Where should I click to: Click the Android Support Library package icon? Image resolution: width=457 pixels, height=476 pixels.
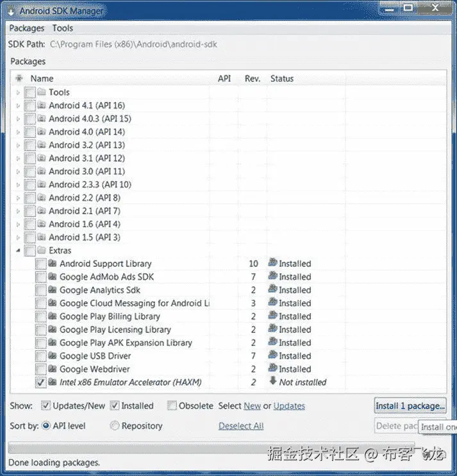click(53, 263)
